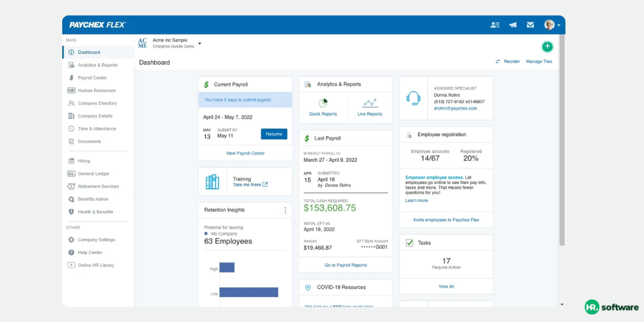
Task: Click View All tasks link
Action: (446, 287)
